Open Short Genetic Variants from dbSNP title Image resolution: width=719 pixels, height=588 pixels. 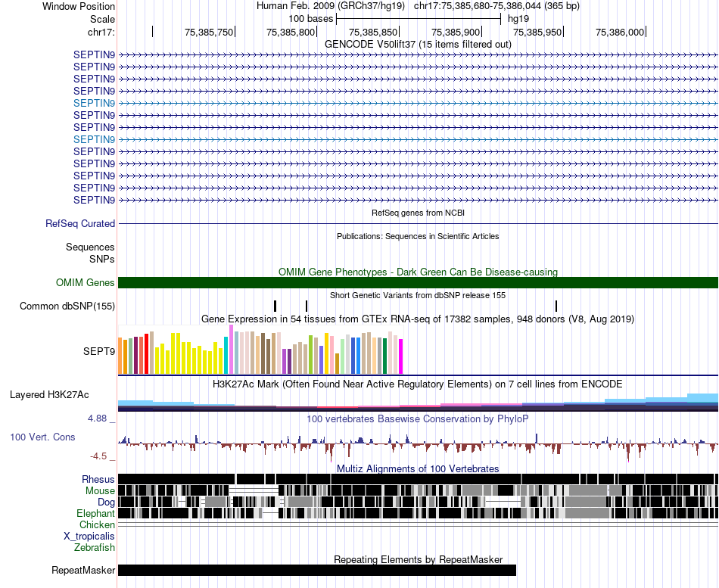(418, 295)
